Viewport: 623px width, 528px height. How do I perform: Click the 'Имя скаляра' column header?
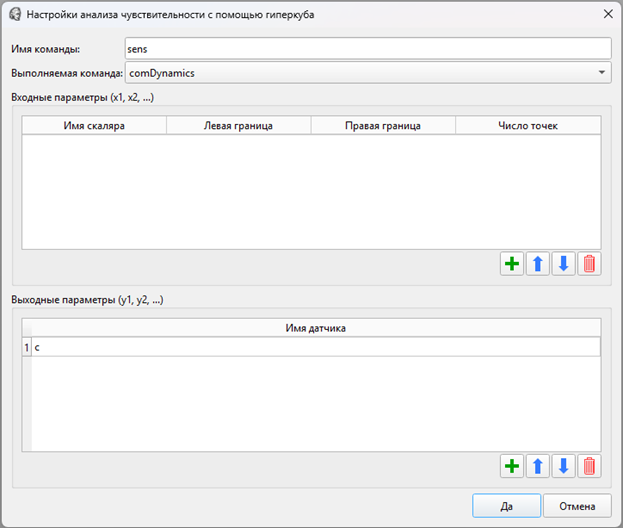tap(94, 126)
